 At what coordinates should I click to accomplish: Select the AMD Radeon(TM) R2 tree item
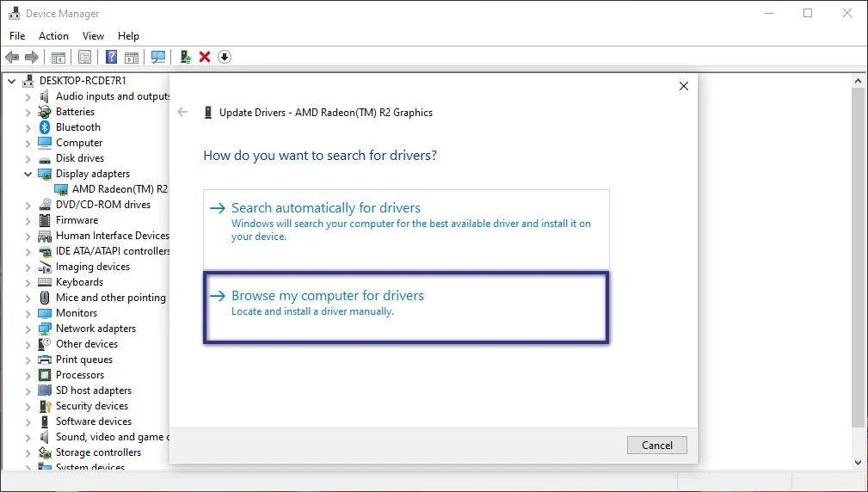pos(120,189)
